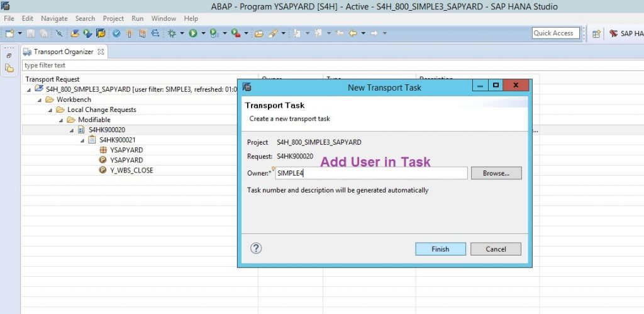The image size is (644, 314).
Task: Click the New wizard toolbar icon
Action: (x=10, y=34)
